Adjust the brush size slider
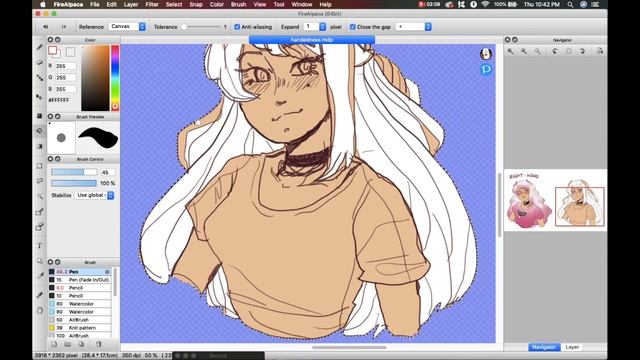The image size is (640, 360). click(x=74, y=172)
